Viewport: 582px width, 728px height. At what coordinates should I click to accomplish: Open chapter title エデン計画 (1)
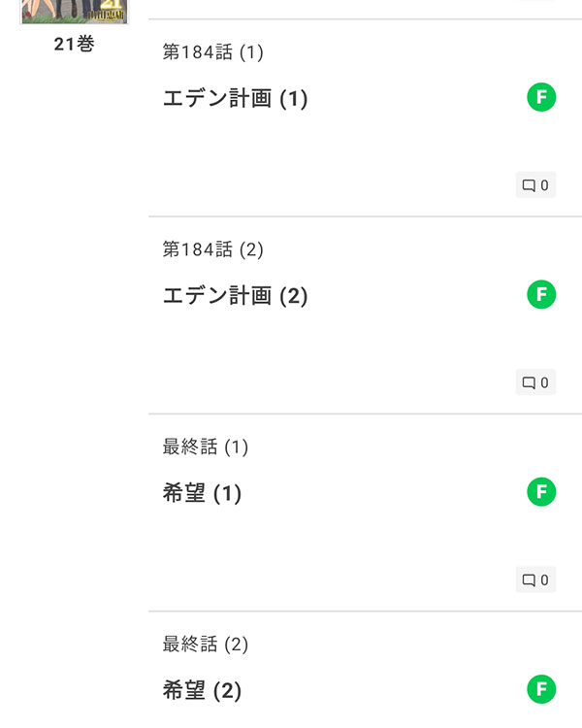pyautogui.click(x=235, y=98)
